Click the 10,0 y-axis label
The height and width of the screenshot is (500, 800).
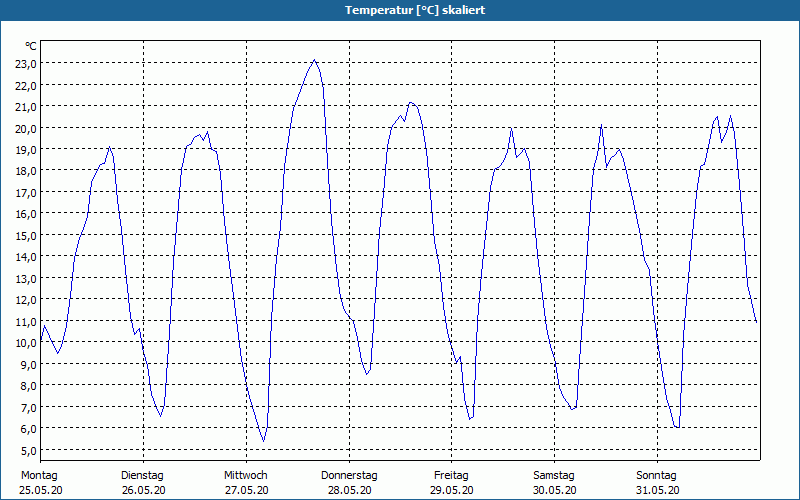[x=27, y=343]
